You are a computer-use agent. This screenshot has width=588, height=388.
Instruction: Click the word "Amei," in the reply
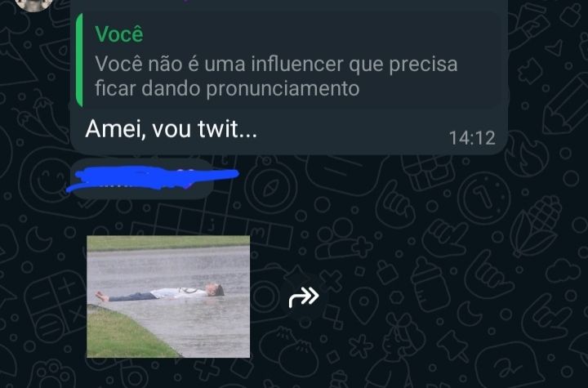(x=115, y=130)
